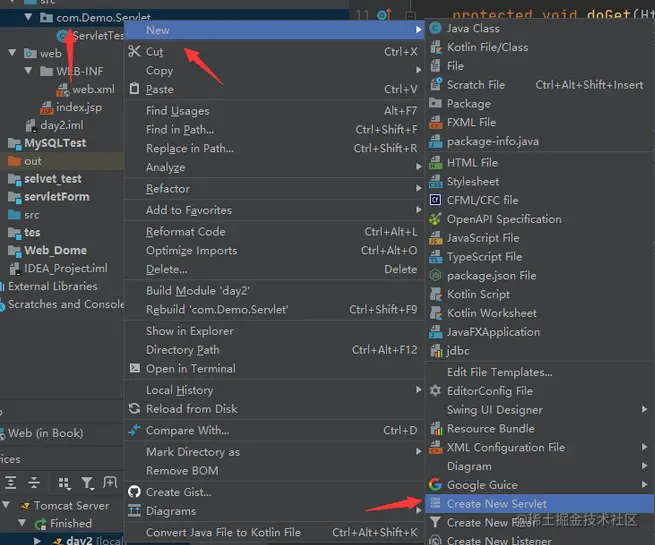Choose Replace in Path... entry
Screen dimensions: 655x545
[x=274, y=148]
